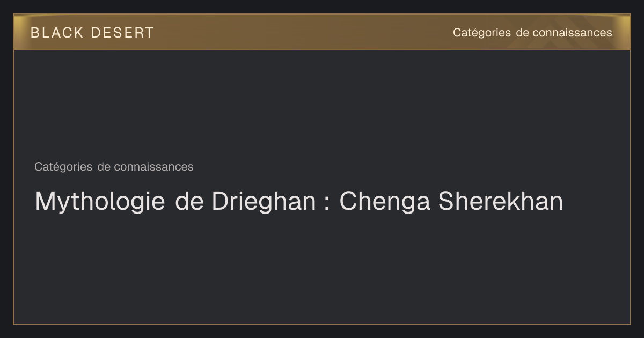Click the word de in the title
The height and width of the screenshot is (338, 644).
(x=188, y=202)
